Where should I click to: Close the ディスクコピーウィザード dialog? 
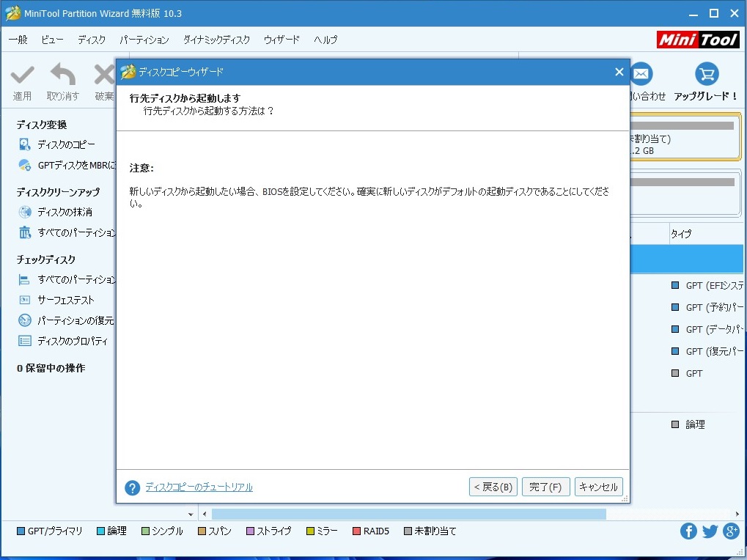619,72
